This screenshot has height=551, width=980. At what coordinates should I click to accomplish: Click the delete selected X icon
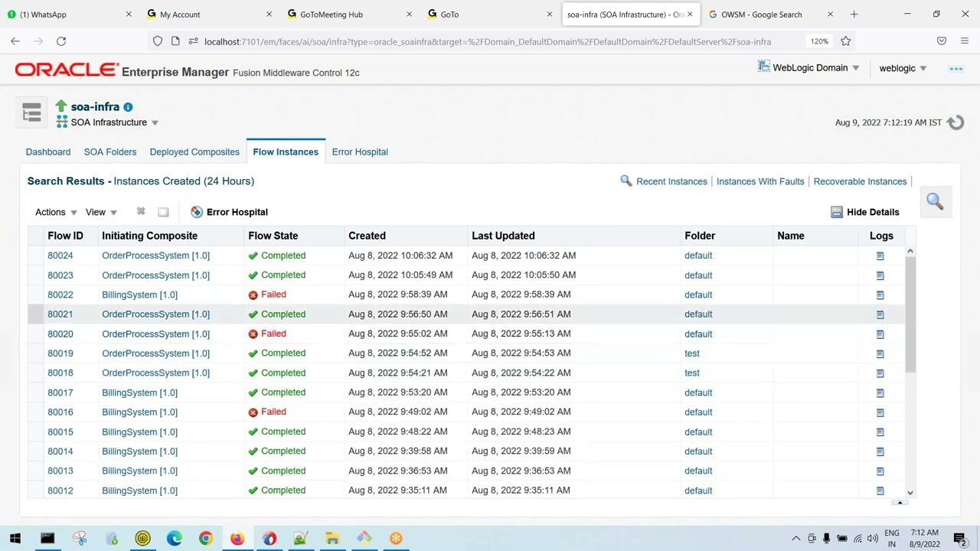click(x=141, y=211)
